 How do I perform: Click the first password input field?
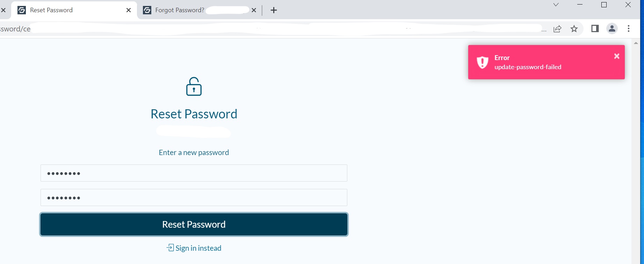pyautogui.click(x=194, y=173)
